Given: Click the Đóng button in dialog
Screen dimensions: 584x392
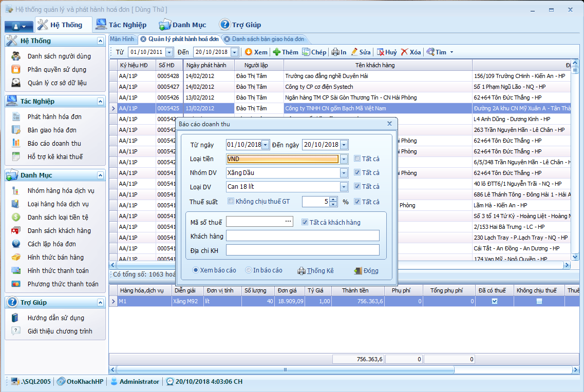Looking at the screenshot, I should pos(366,270).
